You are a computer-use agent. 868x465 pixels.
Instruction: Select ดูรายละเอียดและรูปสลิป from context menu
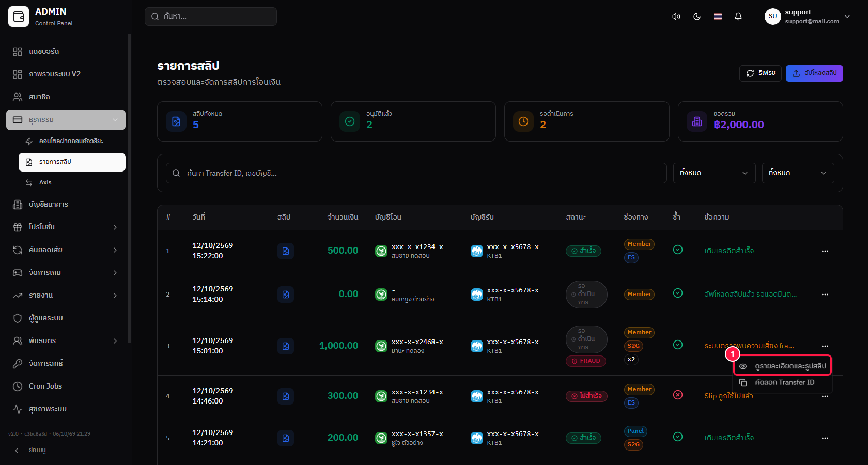click(x=783, y=366)
